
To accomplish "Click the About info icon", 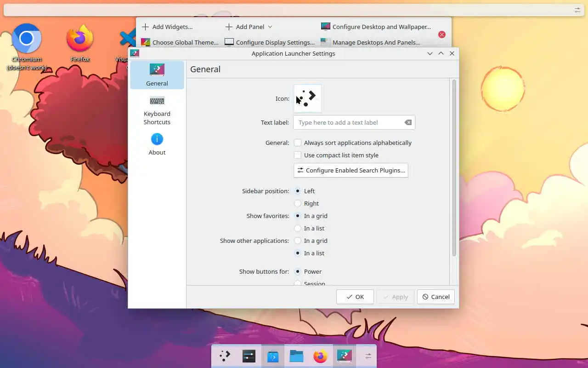I will pos(157,139).
